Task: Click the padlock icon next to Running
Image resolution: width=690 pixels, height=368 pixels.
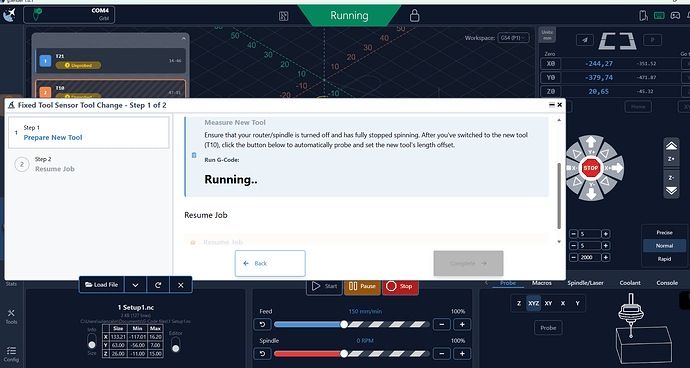Action: click(x=414, y=16)
